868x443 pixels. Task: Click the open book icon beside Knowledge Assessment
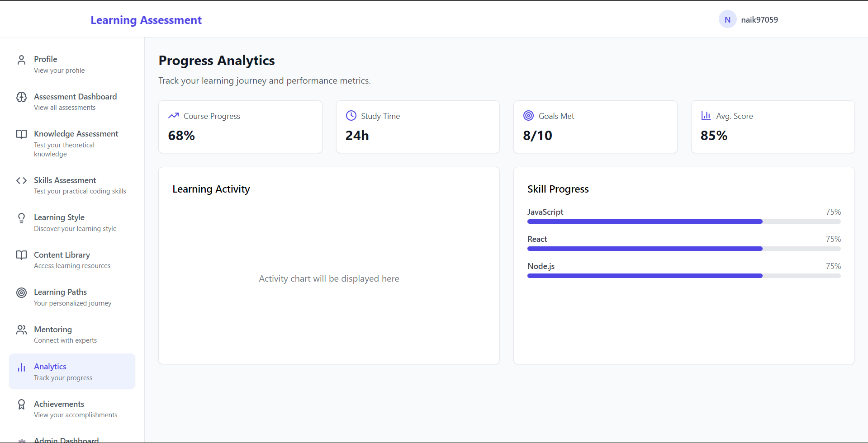(x=21, y=134)
